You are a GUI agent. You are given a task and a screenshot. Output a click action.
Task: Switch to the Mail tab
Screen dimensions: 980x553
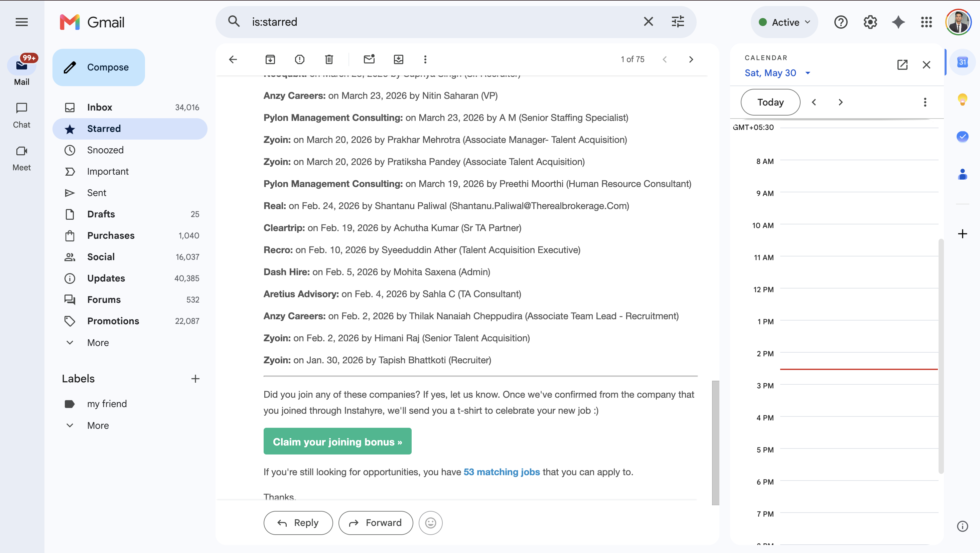(x=22, y=71)
